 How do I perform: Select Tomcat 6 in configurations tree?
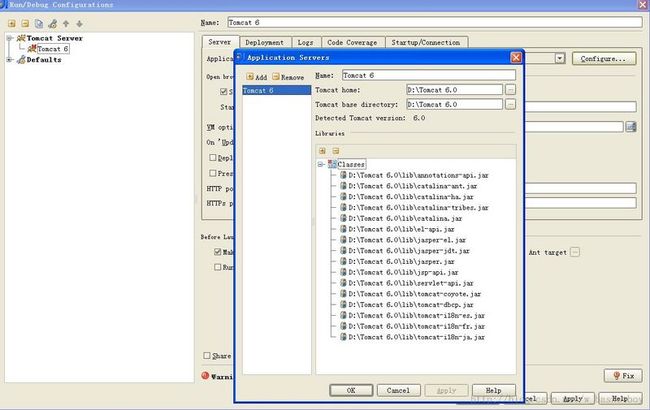(x=53, y=49)
